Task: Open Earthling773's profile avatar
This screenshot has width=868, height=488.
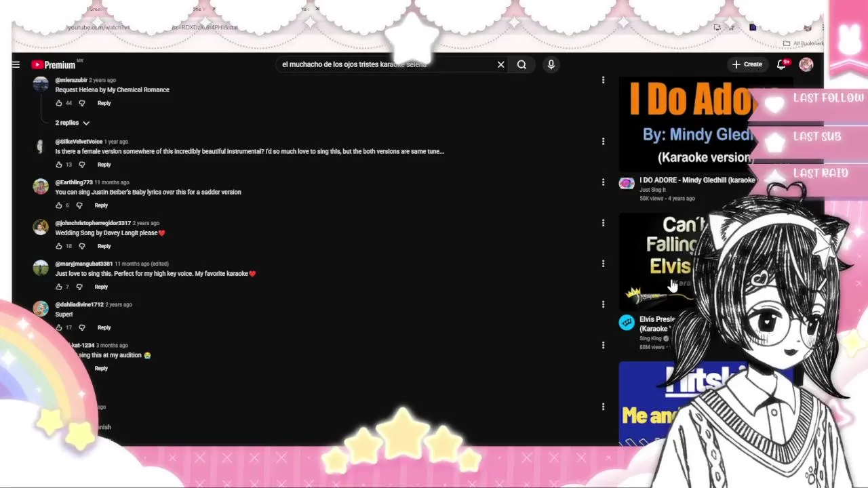Action: [x=41, y=187]
